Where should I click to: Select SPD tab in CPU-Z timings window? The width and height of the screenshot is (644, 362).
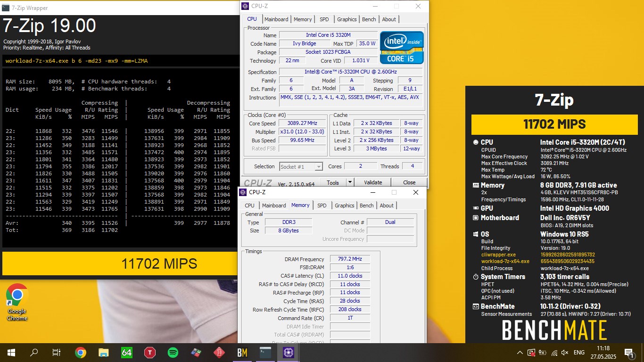pyautogui.click(x=322, y=206)
